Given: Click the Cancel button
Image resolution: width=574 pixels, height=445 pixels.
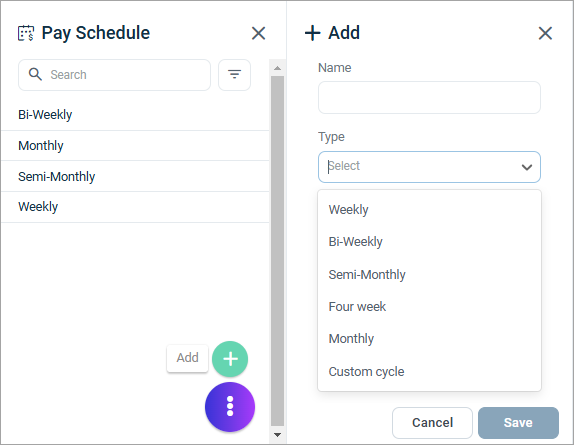Looking at the screenshot, I should point(432,423).
